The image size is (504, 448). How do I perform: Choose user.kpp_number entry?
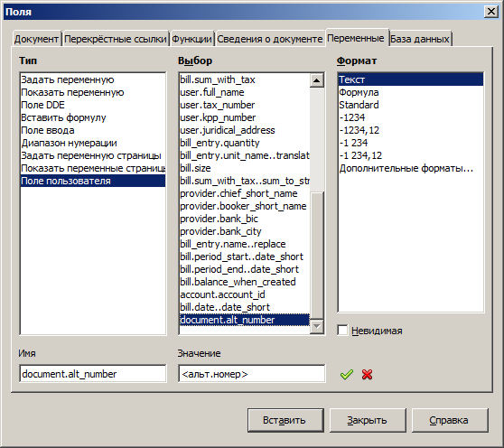(x=245, y=117)
